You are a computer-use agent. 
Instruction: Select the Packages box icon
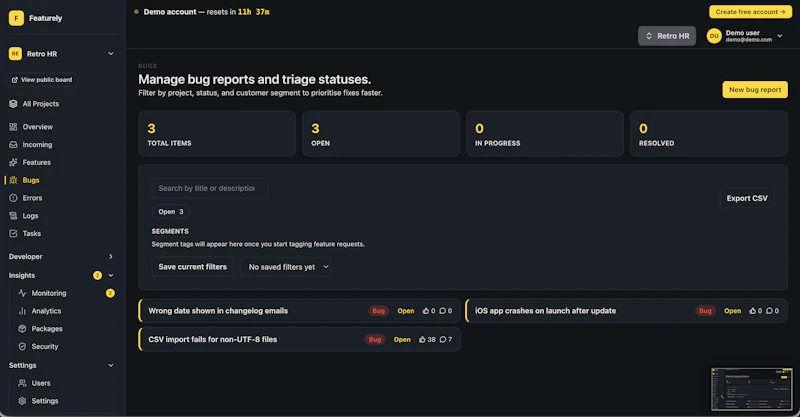click(x=22, y=329)
